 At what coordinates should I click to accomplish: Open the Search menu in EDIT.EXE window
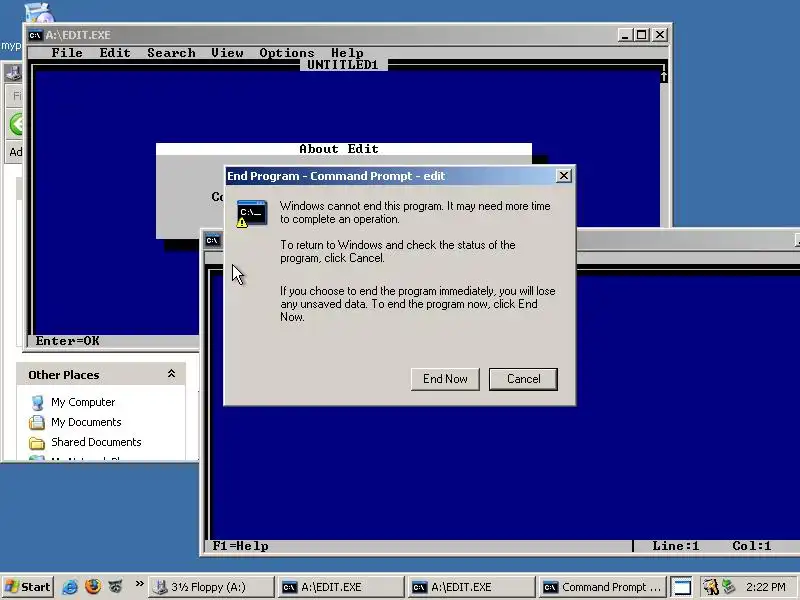pyautogui.click(x=171, y=53)
